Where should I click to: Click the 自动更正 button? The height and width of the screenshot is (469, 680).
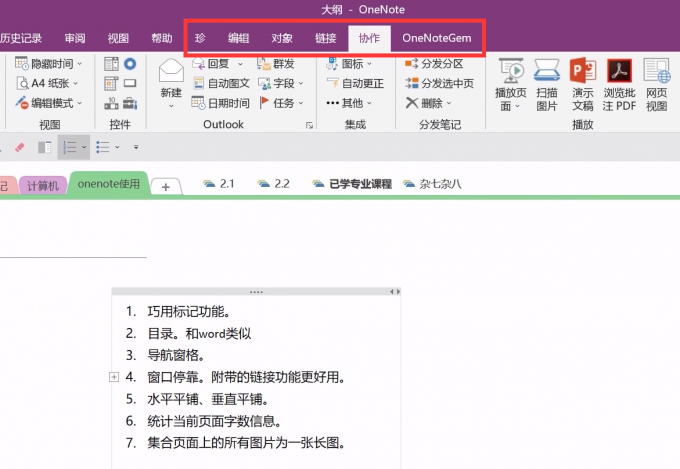pyautogui.click(x=355, y=83)
